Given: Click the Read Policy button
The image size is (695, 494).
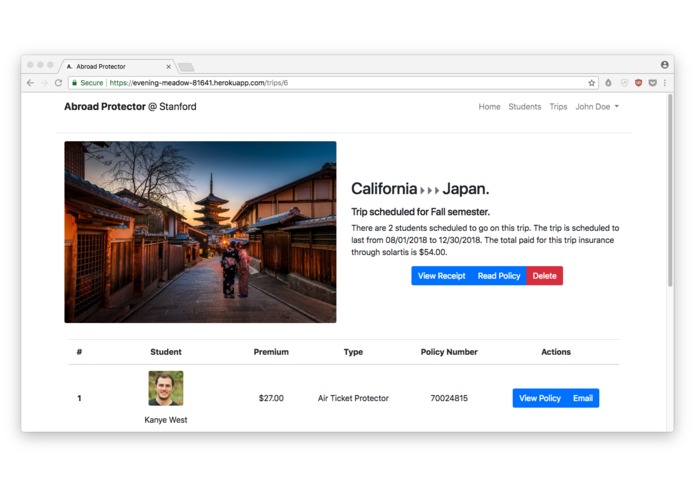Looking at the screenshot, I should (x=499, y=276).
